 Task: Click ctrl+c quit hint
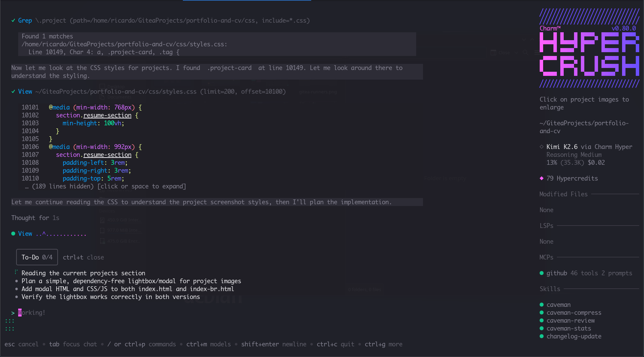(x=336, y=344)
